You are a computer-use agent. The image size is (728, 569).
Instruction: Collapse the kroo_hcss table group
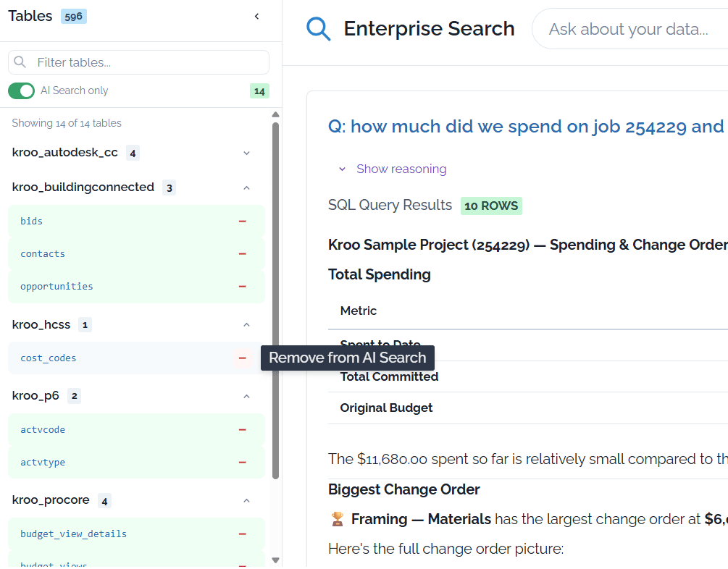(x=246, y=325)
